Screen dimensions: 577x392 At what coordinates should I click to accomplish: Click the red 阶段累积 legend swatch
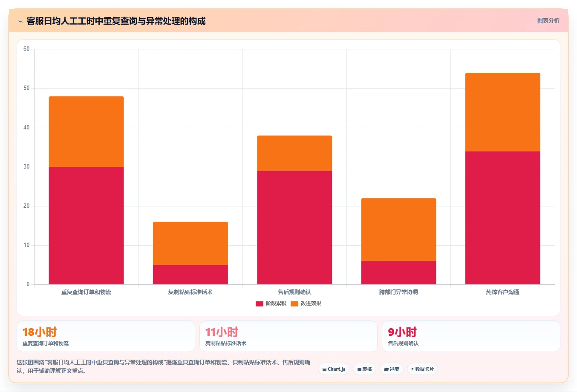click(x=260, y=304)
